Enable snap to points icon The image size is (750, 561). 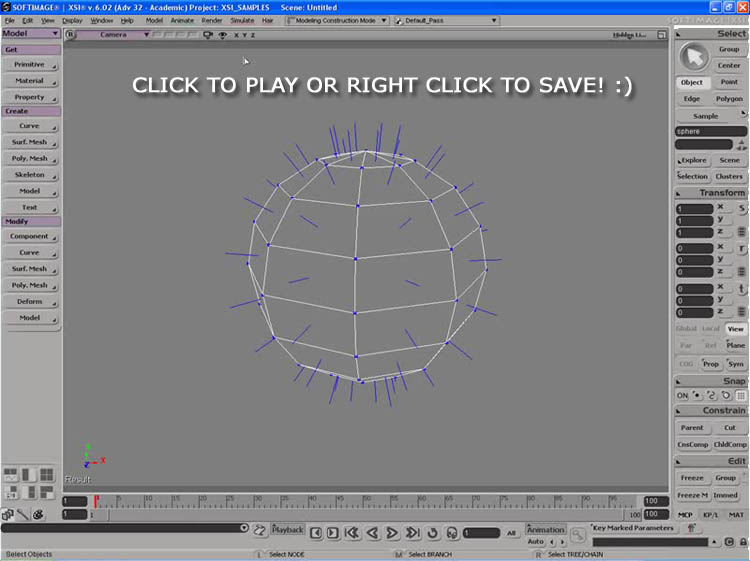[x=697, y=395]
